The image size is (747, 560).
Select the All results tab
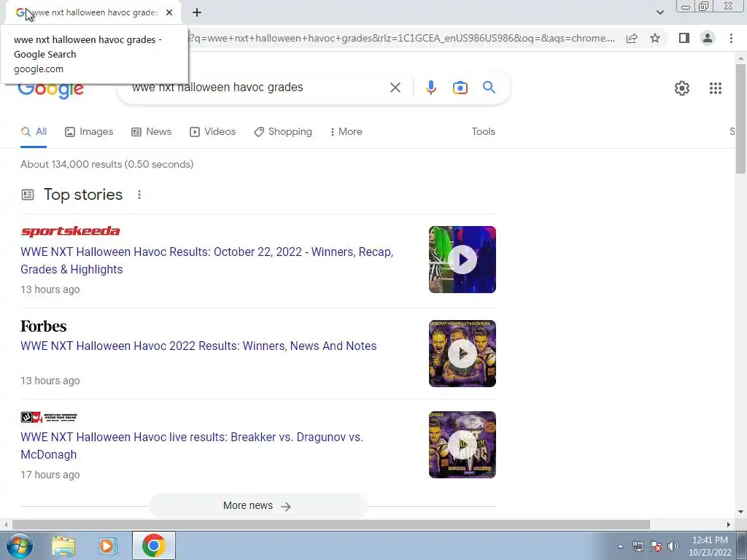click(34, 131)
